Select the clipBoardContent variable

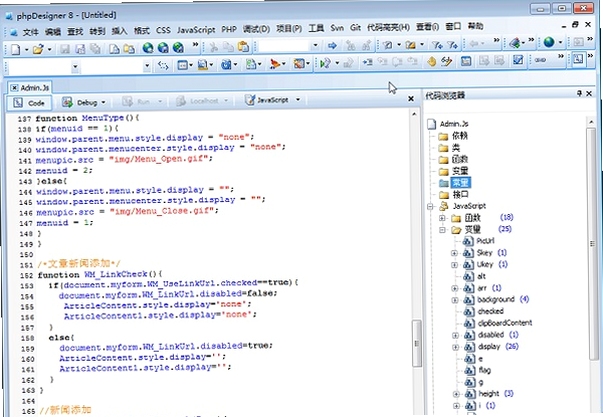pos(505,323)
